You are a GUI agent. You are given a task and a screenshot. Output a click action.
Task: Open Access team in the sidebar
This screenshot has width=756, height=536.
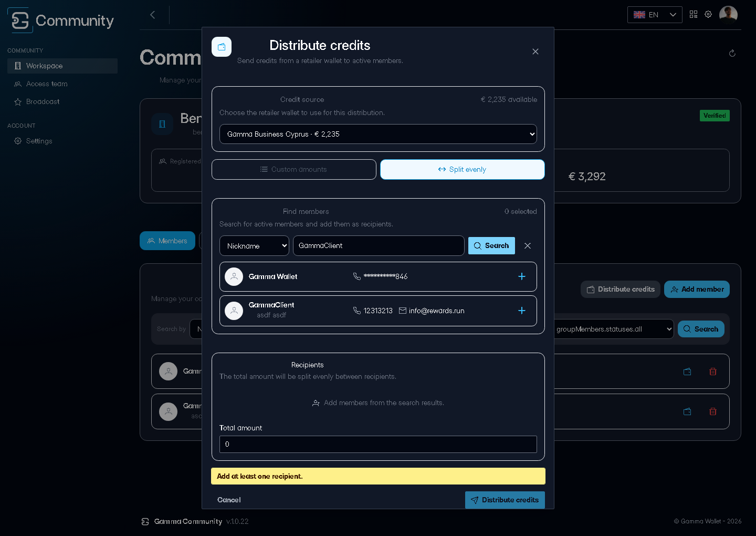[62, 84]
